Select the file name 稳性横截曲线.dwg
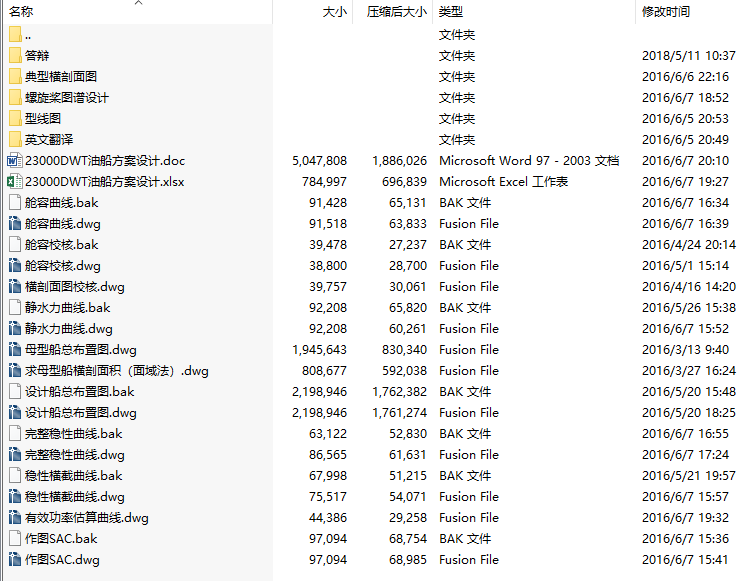 click(75, 497)
